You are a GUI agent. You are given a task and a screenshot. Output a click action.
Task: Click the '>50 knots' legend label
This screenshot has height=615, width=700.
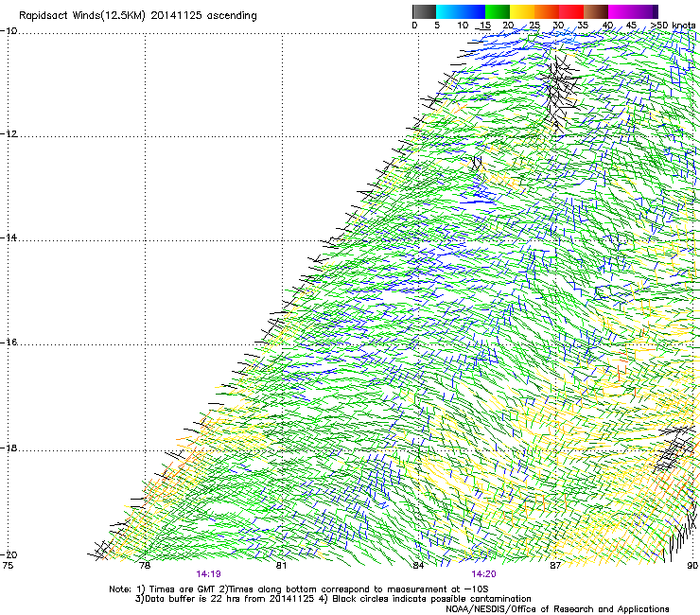(x=674, y=26)
